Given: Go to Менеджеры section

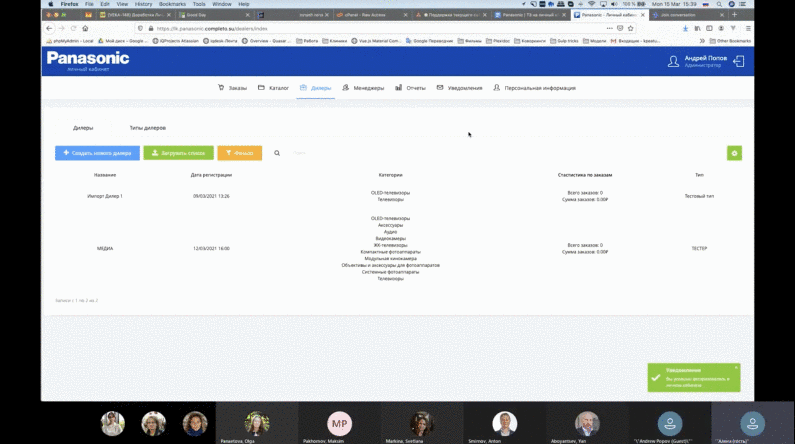Looking at the screenshot, I should click(x=363, y=88).
